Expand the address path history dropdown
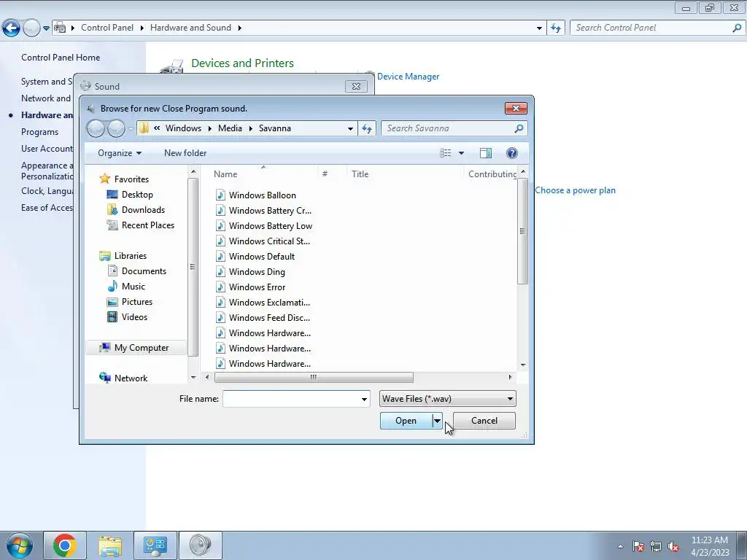Image resolution: width=747 pixels, height=560 pixels. [350, 128]
